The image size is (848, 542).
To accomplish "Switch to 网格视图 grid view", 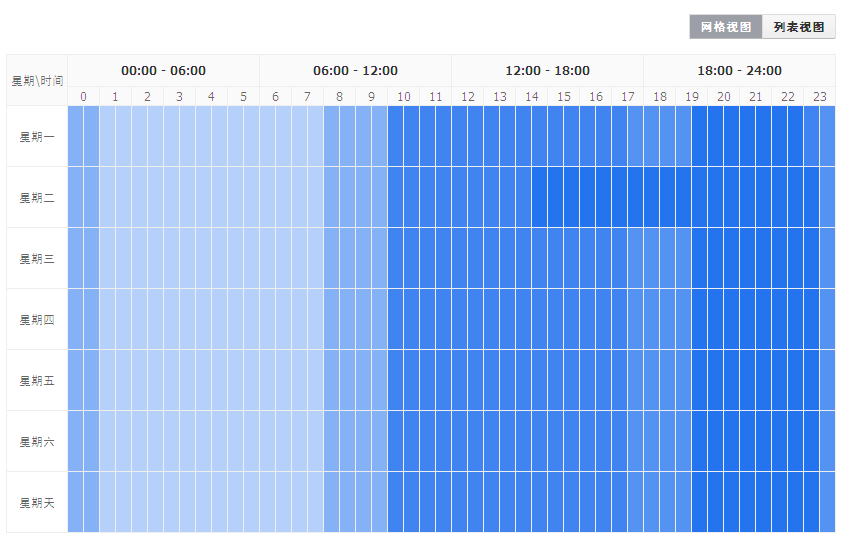I will click(x=726, y=27).
